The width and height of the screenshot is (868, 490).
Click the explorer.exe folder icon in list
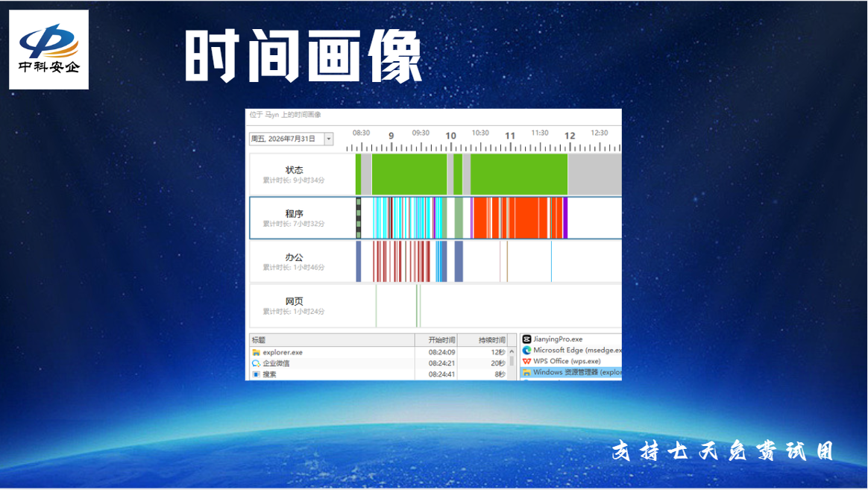[256, 352]
